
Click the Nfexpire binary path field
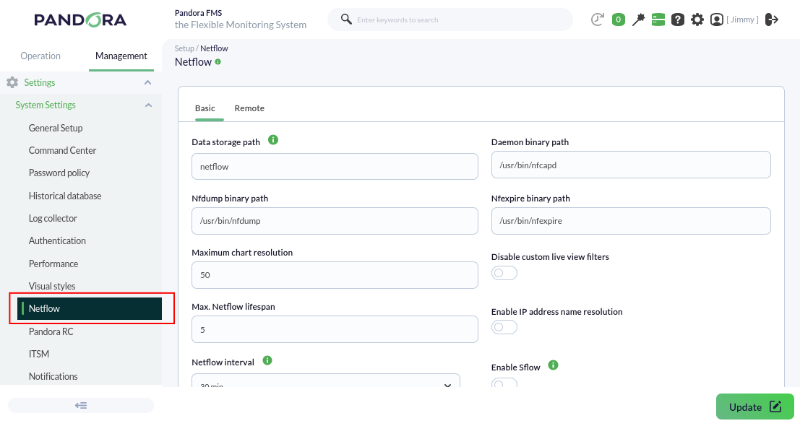631,221
